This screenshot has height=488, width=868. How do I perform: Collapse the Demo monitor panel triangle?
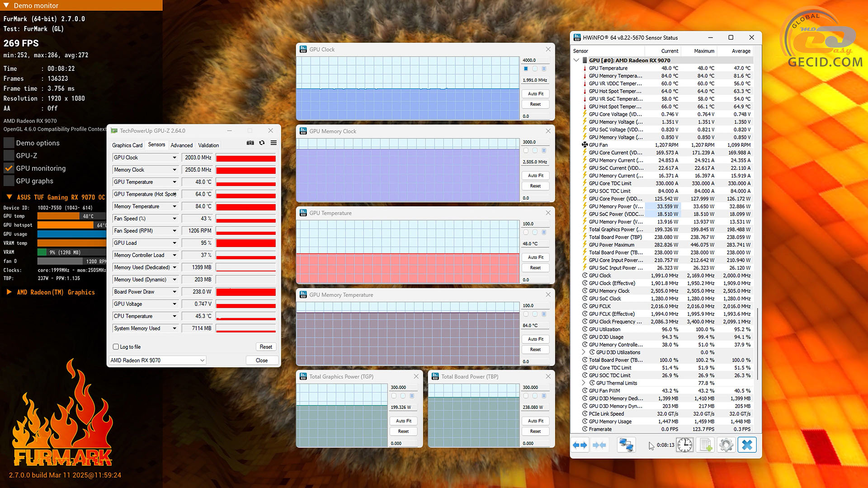click(6, 5)
